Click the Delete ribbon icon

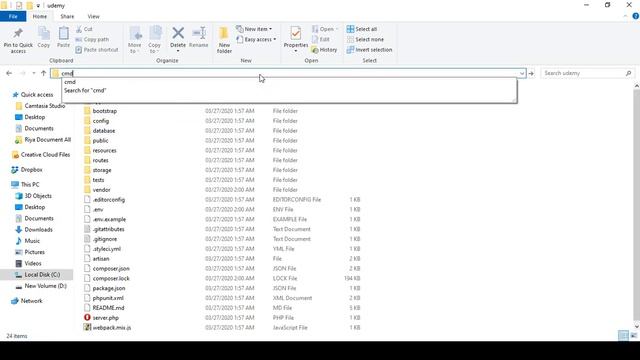(x=178, y=39)
